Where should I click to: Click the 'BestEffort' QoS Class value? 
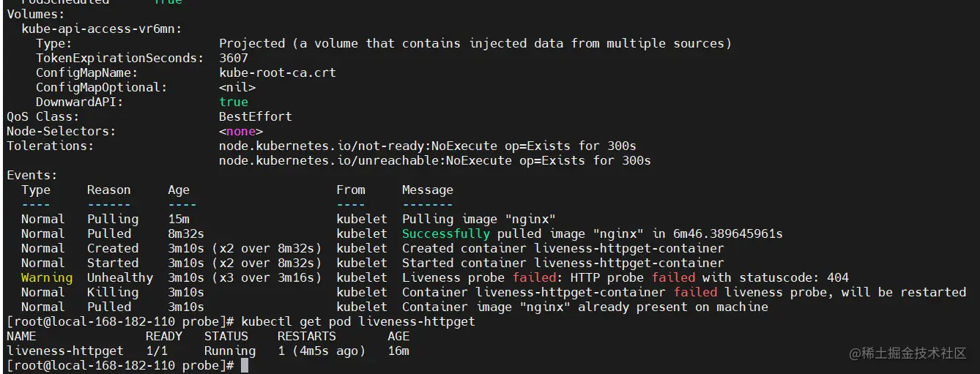click(256, 116)
